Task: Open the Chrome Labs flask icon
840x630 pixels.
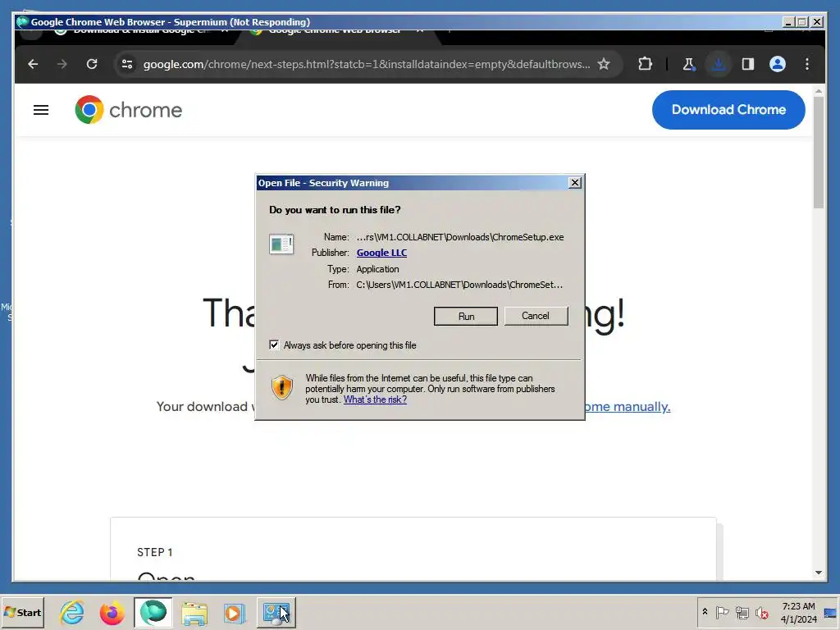Action: coord(688,64)
